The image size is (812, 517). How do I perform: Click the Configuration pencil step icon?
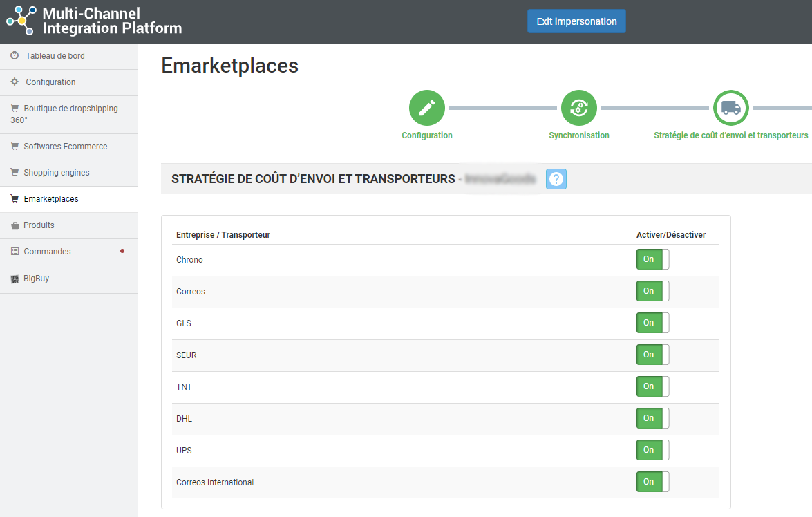point(427,108)
